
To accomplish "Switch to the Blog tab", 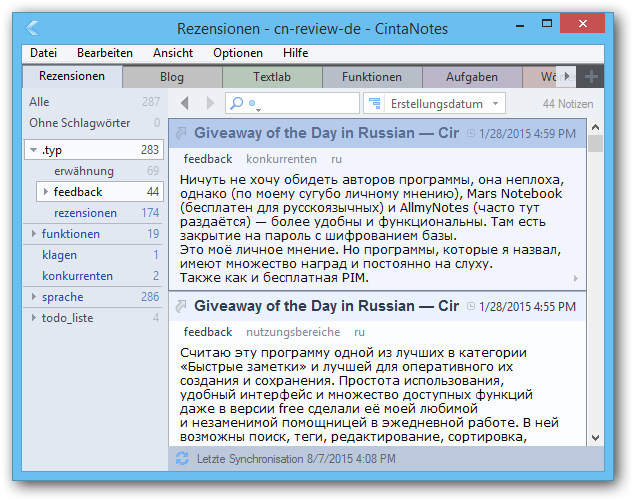I will click(172, 77).
